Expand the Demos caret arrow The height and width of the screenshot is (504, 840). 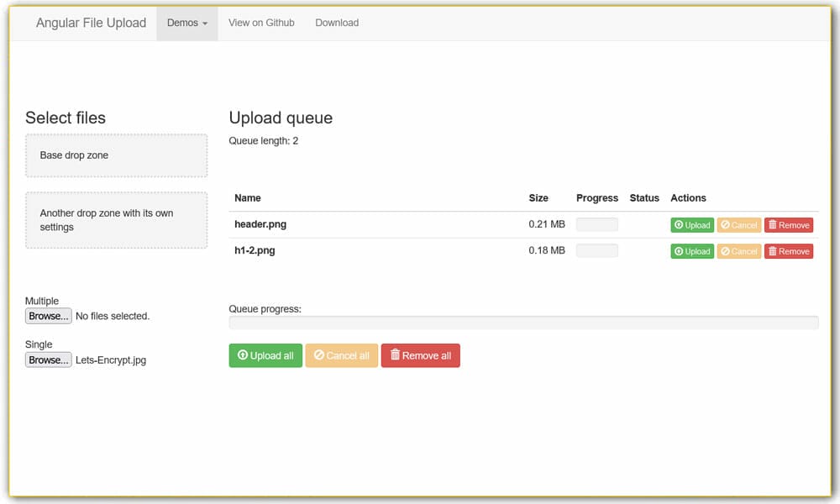tap(204, 24)
